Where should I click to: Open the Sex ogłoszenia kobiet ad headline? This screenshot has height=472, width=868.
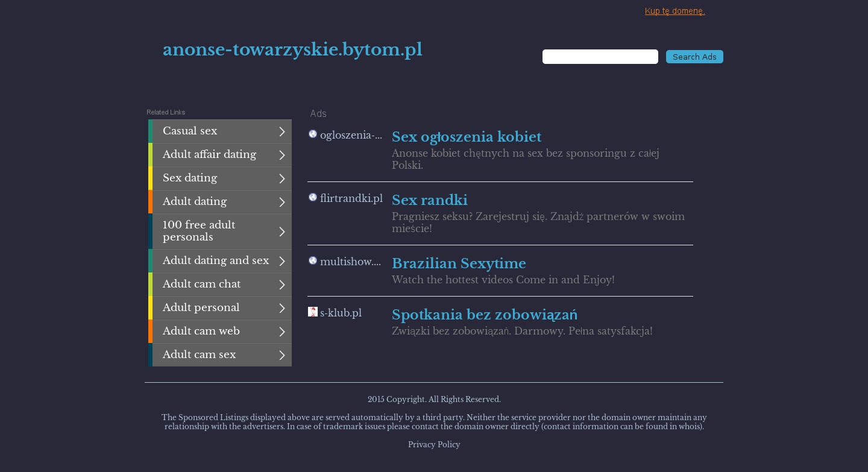467,137
